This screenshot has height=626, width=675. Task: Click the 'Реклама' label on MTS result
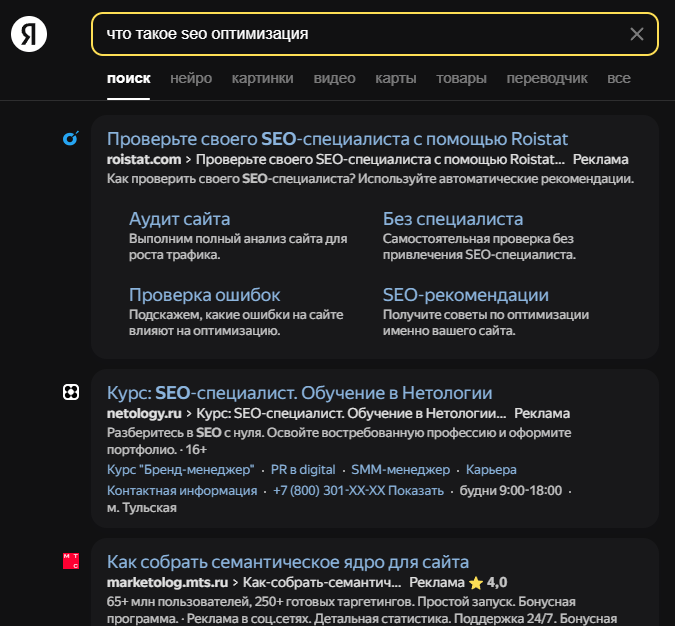click(x=437, y=582)
